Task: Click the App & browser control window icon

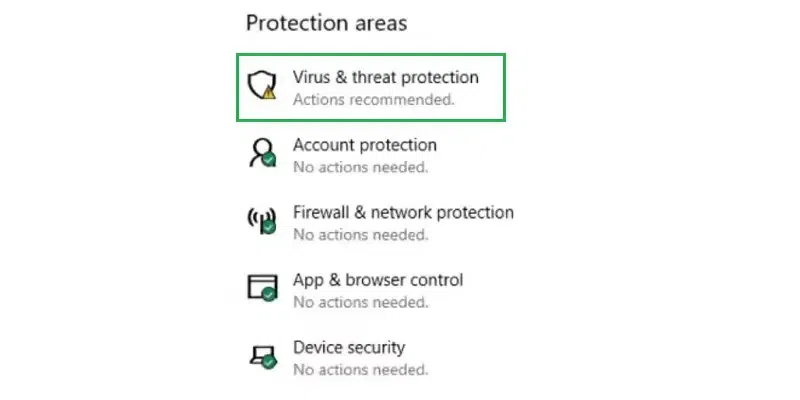Action: [261, 287]
